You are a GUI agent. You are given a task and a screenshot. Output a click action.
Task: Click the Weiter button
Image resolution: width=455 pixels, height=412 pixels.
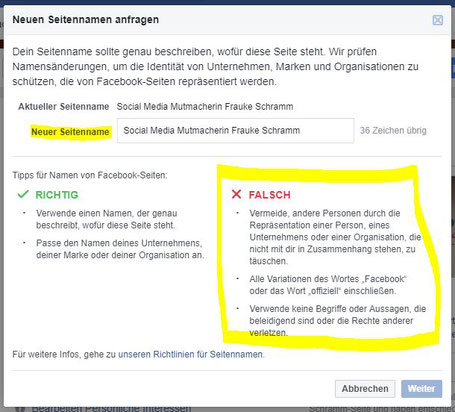point(422,389)
